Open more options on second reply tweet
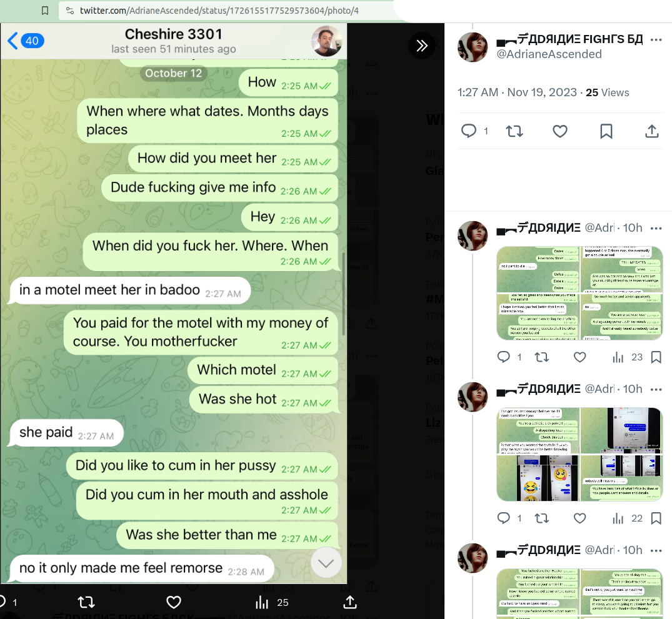Screen dimensions: 672x619 (656, 389)
